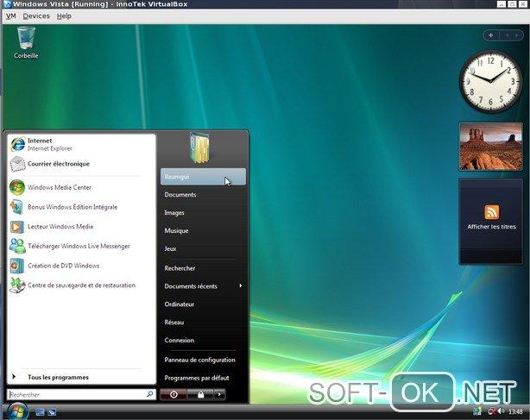Click the red security alert tray icon

point(491,411)
